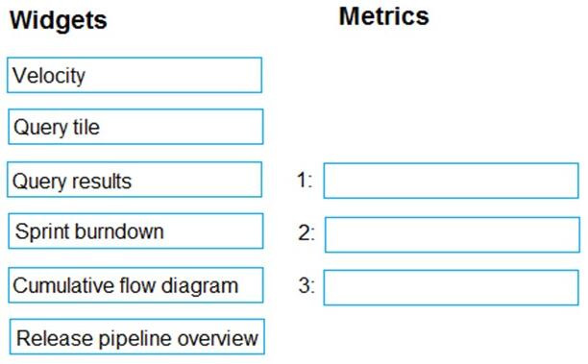Click the Query results text label
The image size is (588, 364).
click(72, 182)
